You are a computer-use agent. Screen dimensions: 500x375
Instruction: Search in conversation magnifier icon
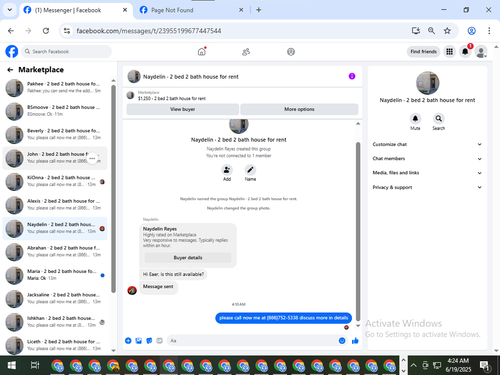(439, 118)
